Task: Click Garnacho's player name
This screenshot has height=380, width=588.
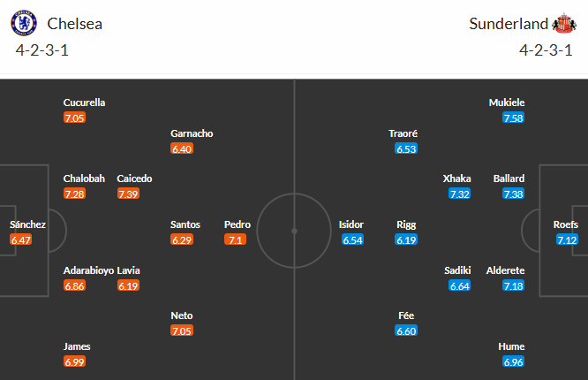Action: 192,133
